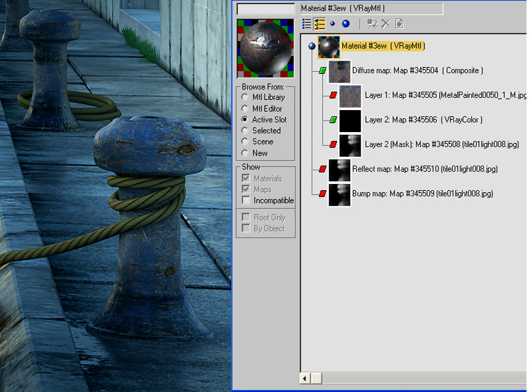
Task: Click Layer 2 (Mask) grayscale thumbnail
Action: tap(350, 146)
